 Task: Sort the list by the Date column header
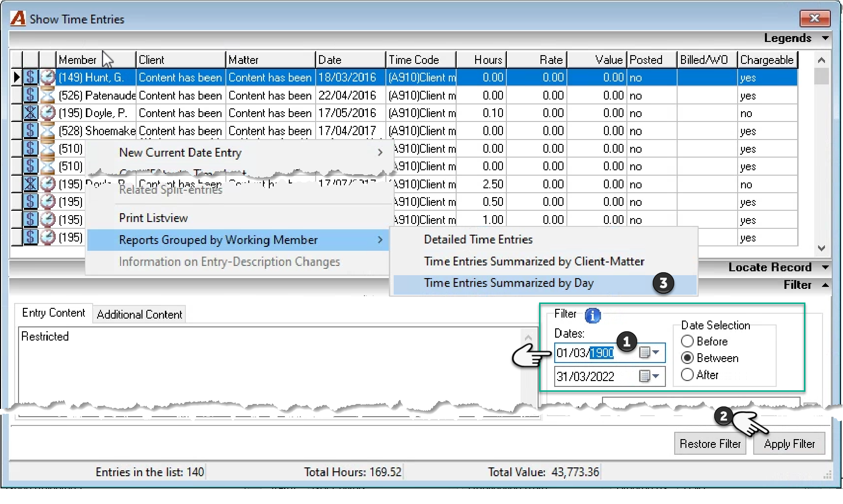point(350,60)
